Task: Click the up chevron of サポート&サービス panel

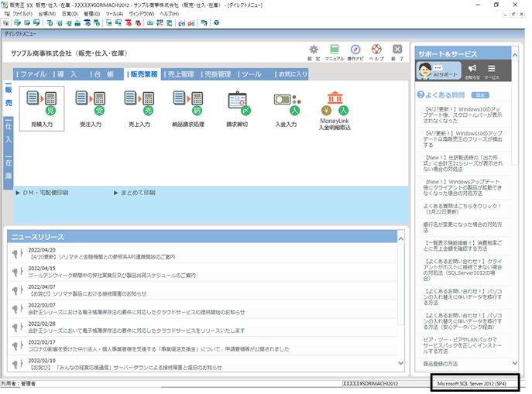Action: pos(515,55)
